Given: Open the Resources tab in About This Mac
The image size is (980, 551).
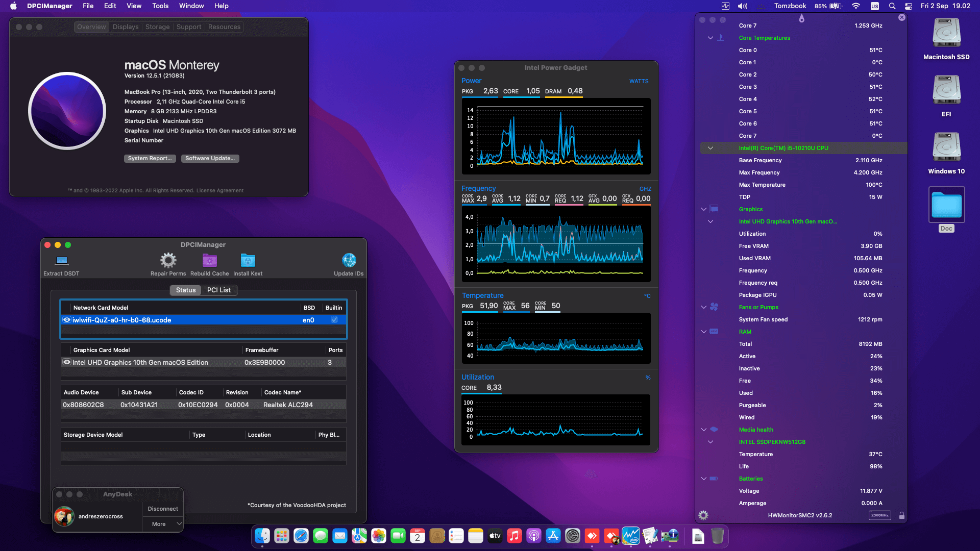Looking at the screenshot, I should (x=224, y=27).
